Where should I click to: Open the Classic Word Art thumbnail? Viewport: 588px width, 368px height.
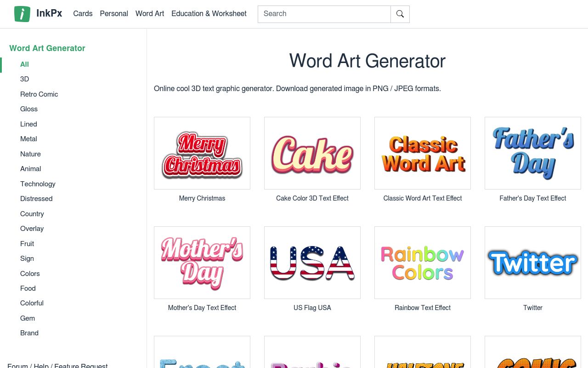point(423,153)
